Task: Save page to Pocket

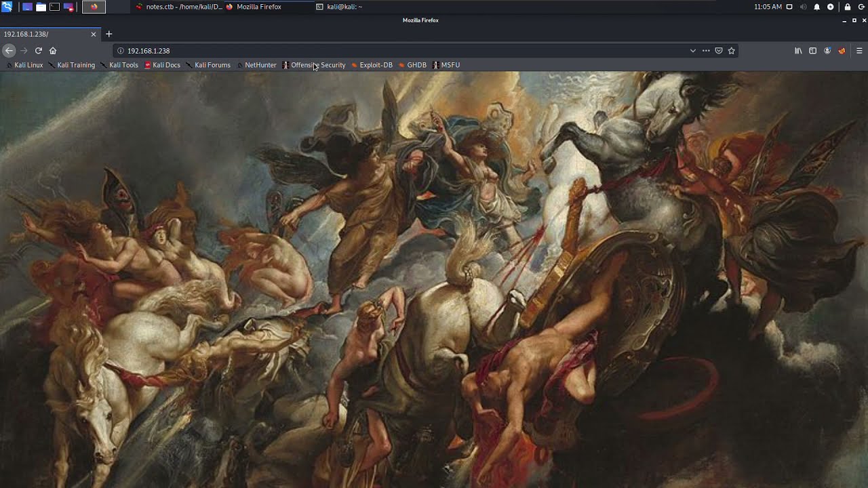Action: (x=719, y=51)
